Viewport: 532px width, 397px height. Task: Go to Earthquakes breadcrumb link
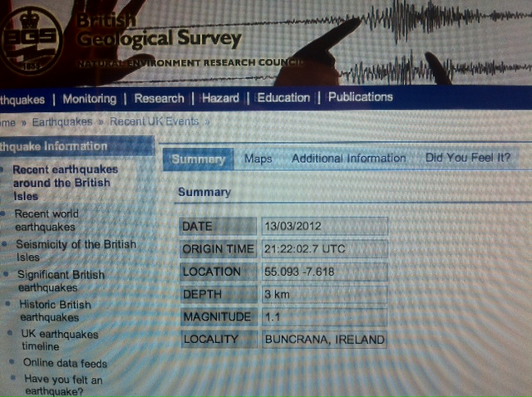[x=62, y=122]
